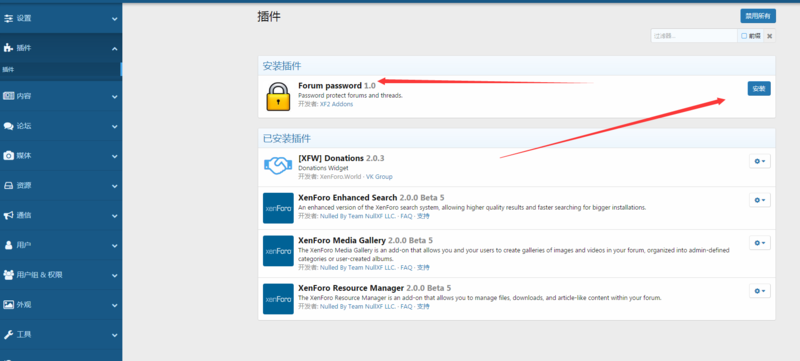The image size is (800, 361).
Task: Open 支持 link under XenForo Media Gallery
Action: pos(423,267)
